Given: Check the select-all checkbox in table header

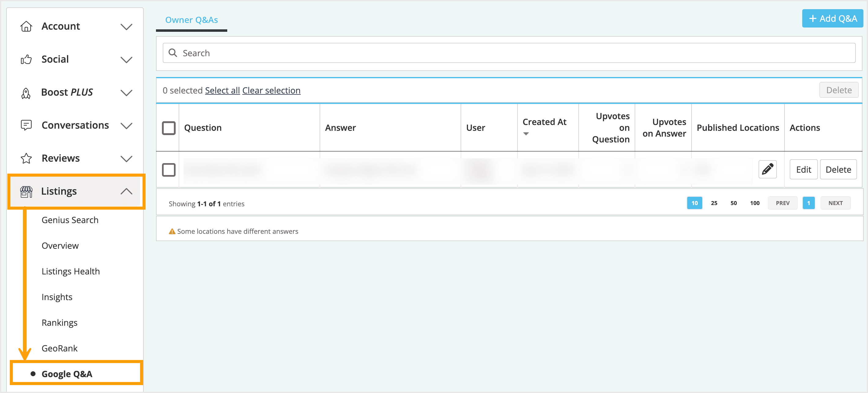Looking at the screenshot, I should (x=169, y=128).
